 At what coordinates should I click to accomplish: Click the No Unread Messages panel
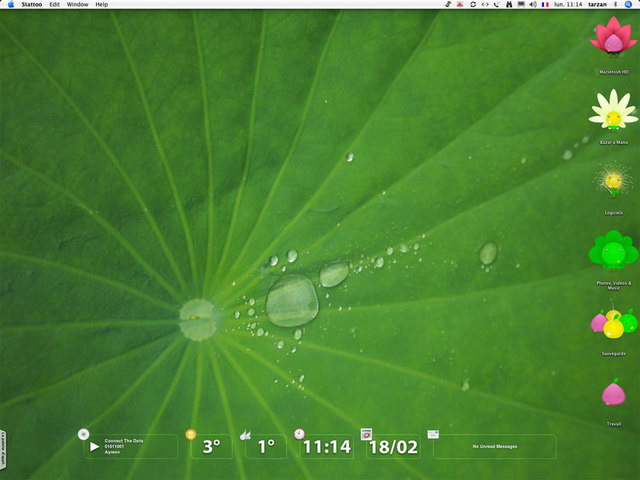pyautogui.click(x=495, y=446)
